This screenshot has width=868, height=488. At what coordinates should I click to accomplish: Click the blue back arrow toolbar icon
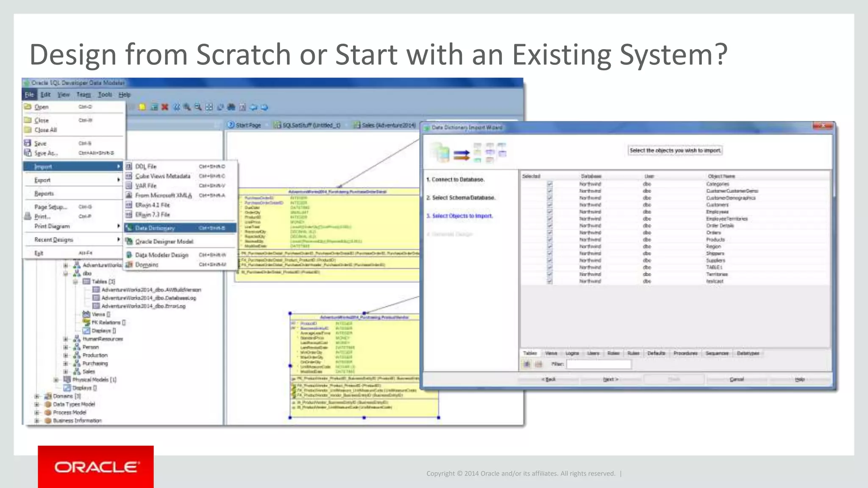tap(253, 107)
